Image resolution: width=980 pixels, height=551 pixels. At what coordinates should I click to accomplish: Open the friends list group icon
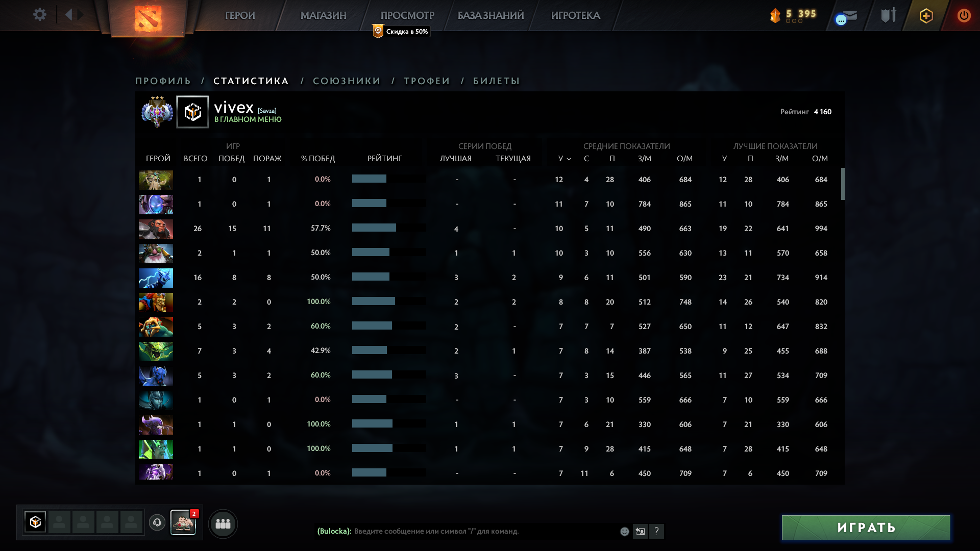coord(223,523)
